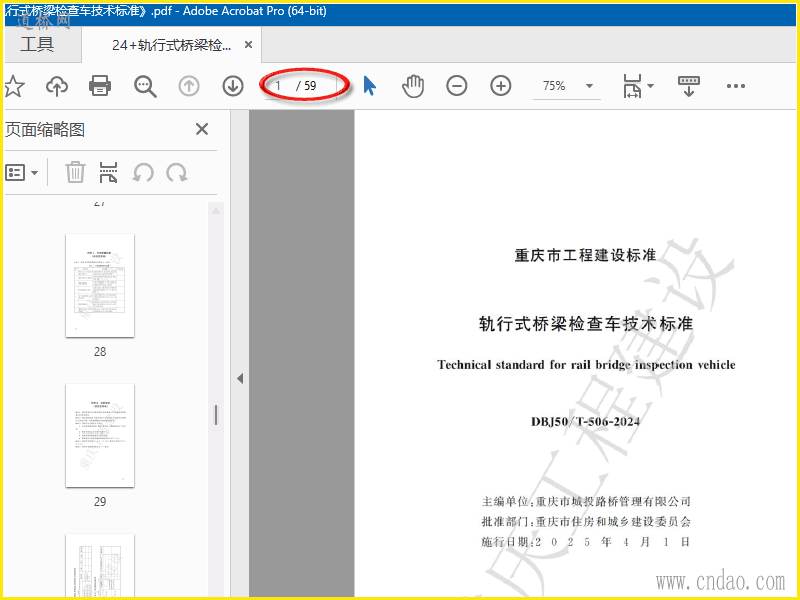Open thumbnail panel options list icon

pyautogui.click(x=15, y=172)
